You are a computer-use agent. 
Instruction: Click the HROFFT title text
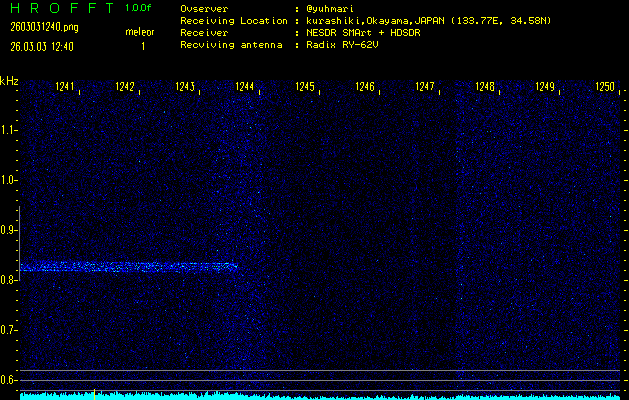(63, 8)
